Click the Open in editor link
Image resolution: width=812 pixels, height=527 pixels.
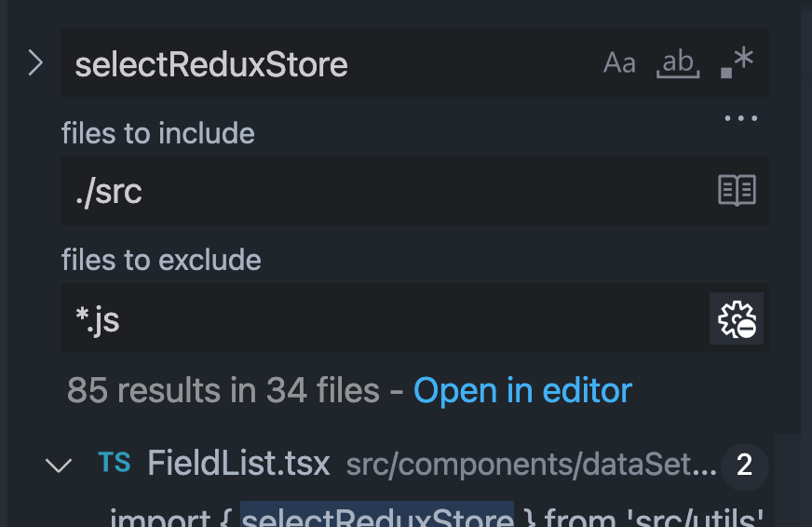click(522, 390)
